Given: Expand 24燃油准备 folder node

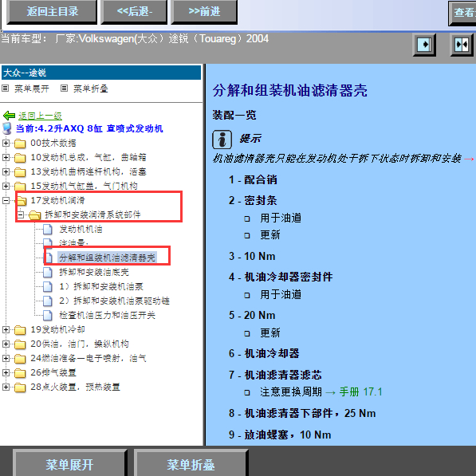Looking at the screenshot, I should coord(6,358).
